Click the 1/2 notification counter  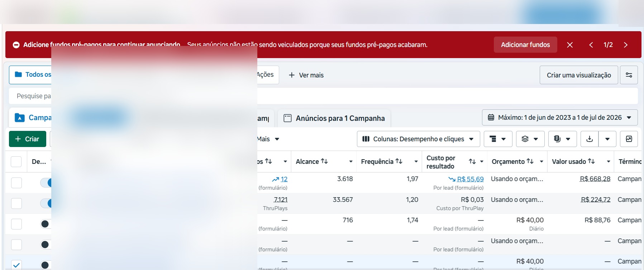click(x=608, y=45)
